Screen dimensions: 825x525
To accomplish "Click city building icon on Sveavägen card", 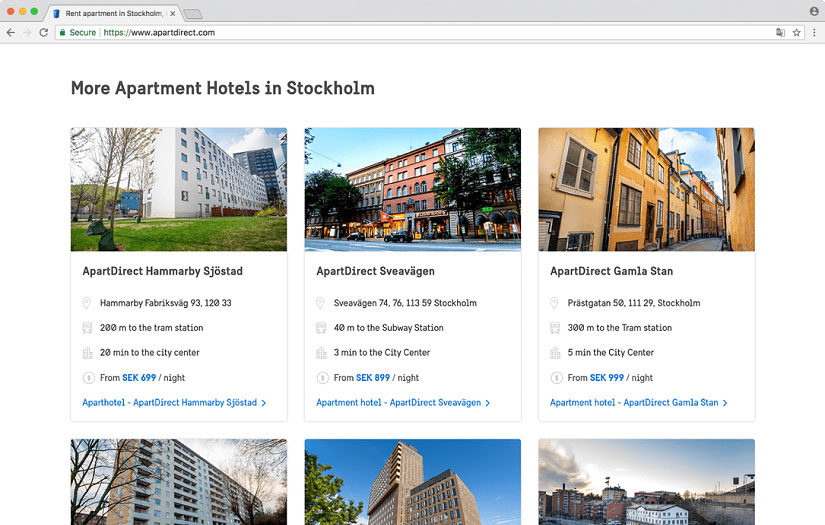I will point(321,352).
